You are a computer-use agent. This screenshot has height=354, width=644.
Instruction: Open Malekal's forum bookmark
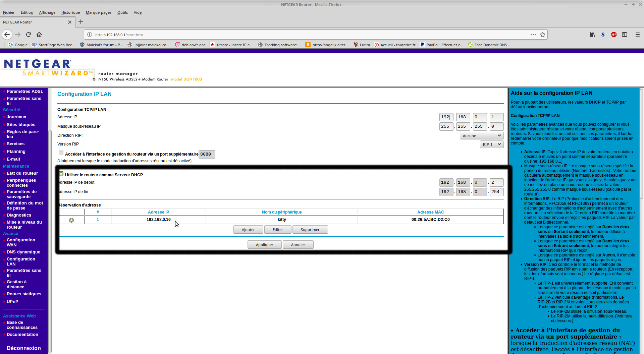pyautogui.click(x=102, y=45)
